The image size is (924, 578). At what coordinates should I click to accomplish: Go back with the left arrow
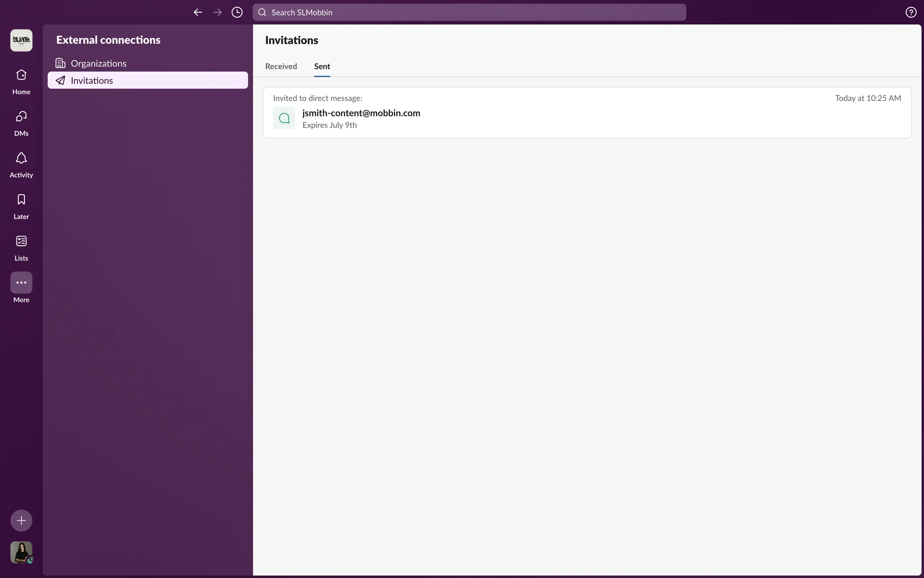point(198,13)
